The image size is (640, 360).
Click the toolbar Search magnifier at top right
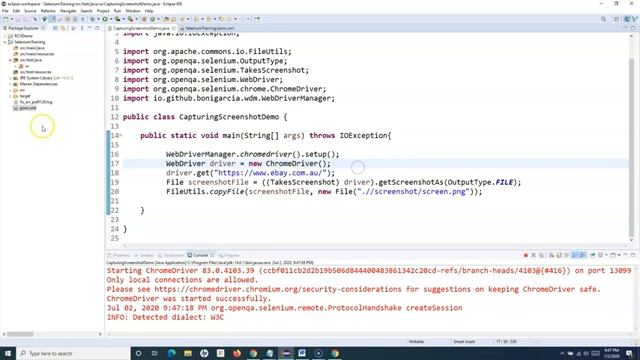pos(604,19)
